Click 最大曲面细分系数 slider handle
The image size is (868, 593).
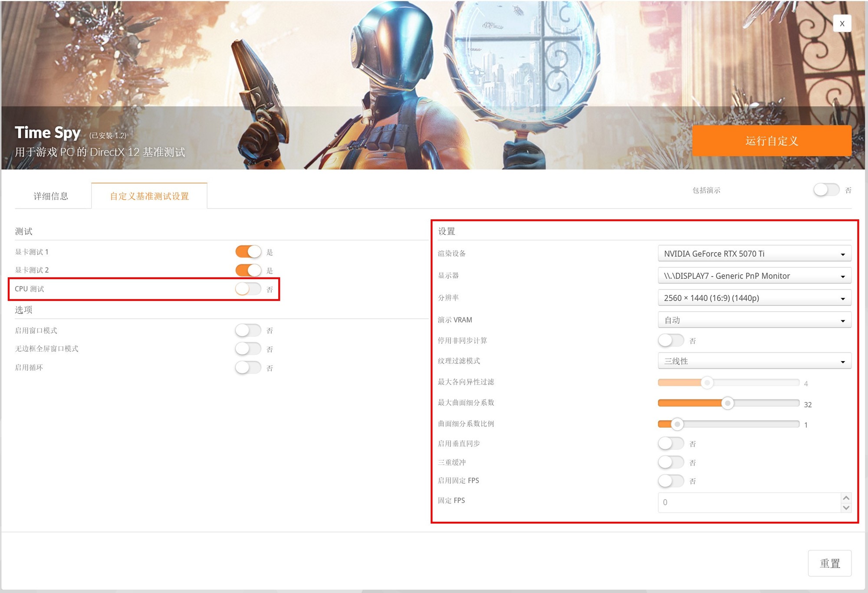click(728, 403)
